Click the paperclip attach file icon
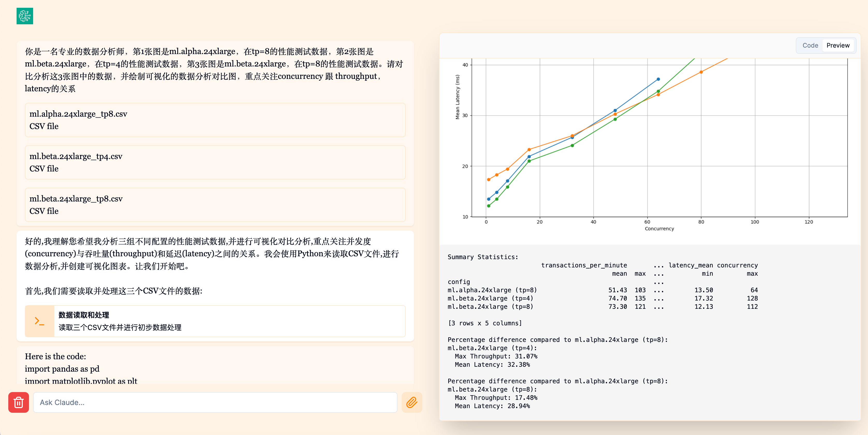This screenshot has height=435, width=868. pyautogui.click(x=411, y=402)
